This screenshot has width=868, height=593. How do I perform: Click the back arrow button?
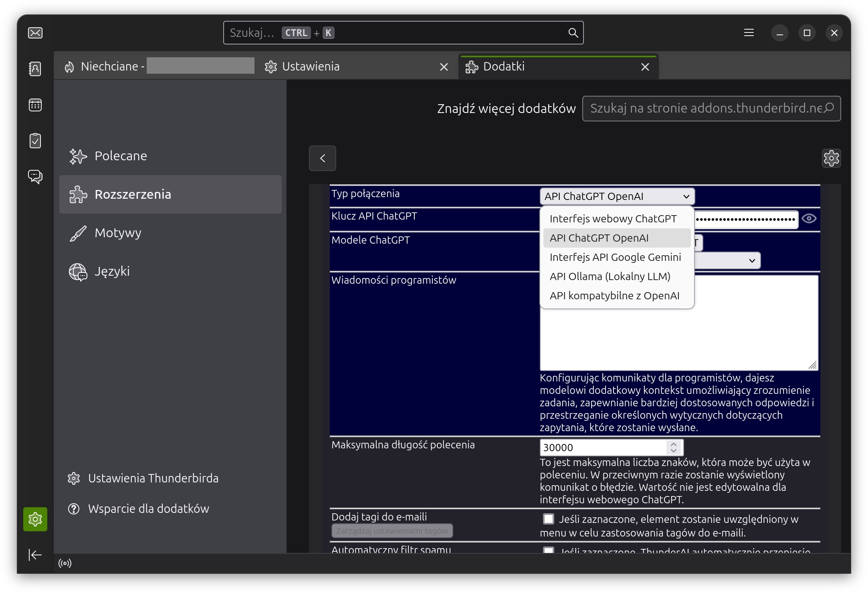click(323, 158)
